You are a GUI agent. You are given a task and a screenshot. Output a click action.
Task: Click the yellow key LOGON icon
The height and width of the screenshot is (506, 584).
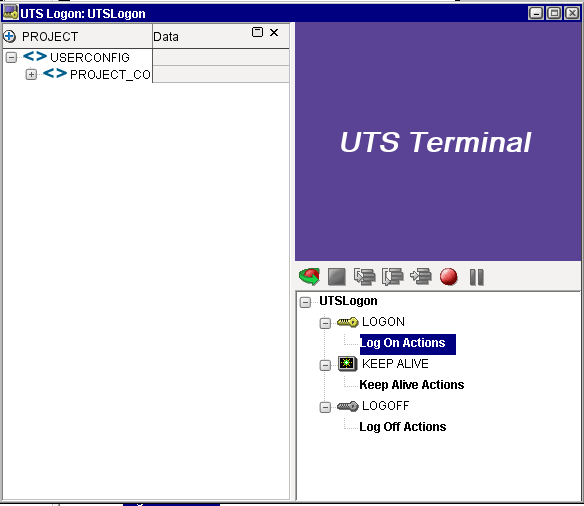(x=347, y=322)
